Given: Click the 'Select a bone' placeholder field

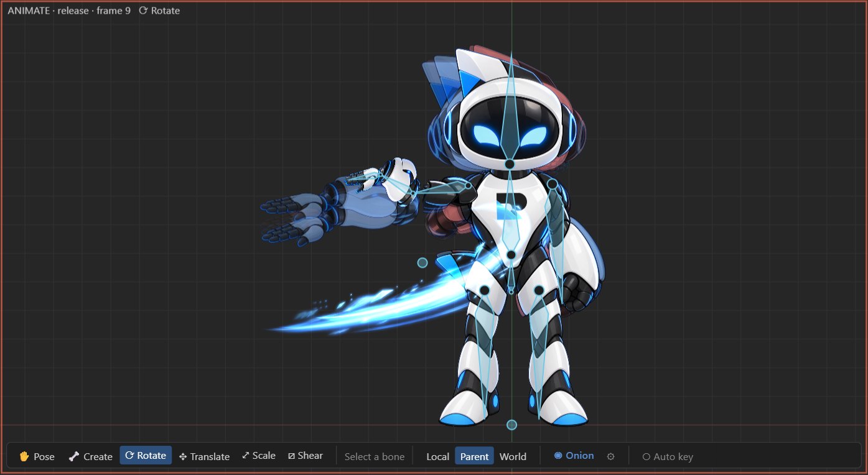Looking at the screenshot, I should (x=375, y=456).
